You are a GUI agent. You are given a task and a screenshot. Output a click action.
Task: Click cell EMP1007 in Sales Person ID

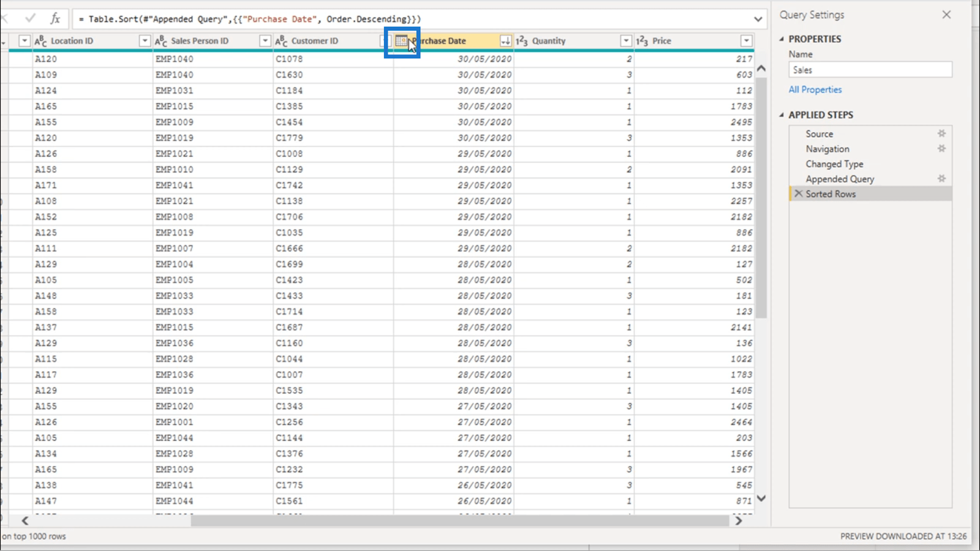(213, 249)
